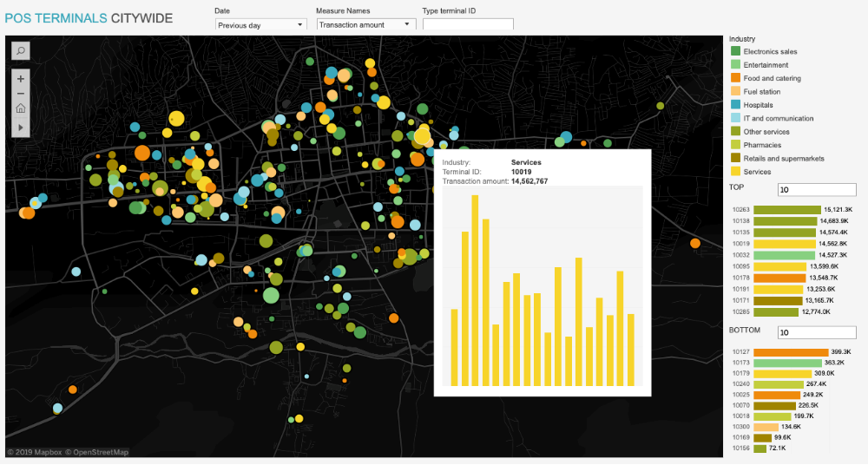The height and width of the screenshot is (465, 868).
Task: Zoom out the map with minus button
Action: (21, 94)
